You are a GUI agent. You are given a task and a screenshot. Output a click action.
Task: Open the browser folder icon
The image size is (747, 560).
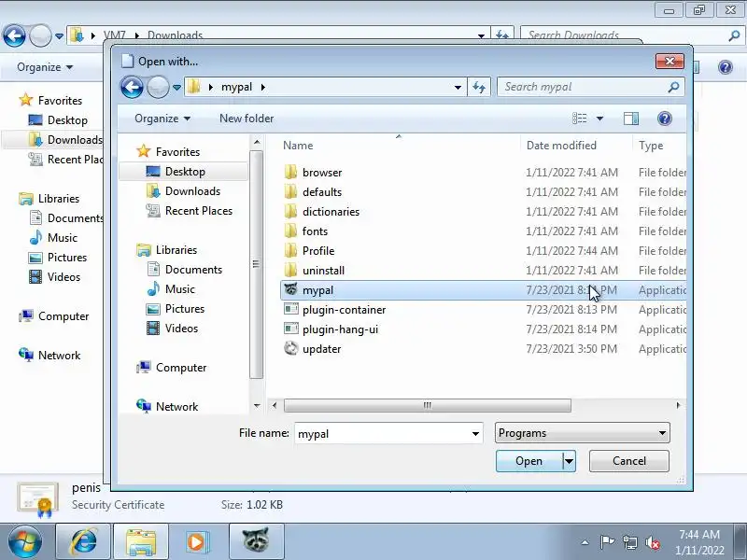[290, 172]
